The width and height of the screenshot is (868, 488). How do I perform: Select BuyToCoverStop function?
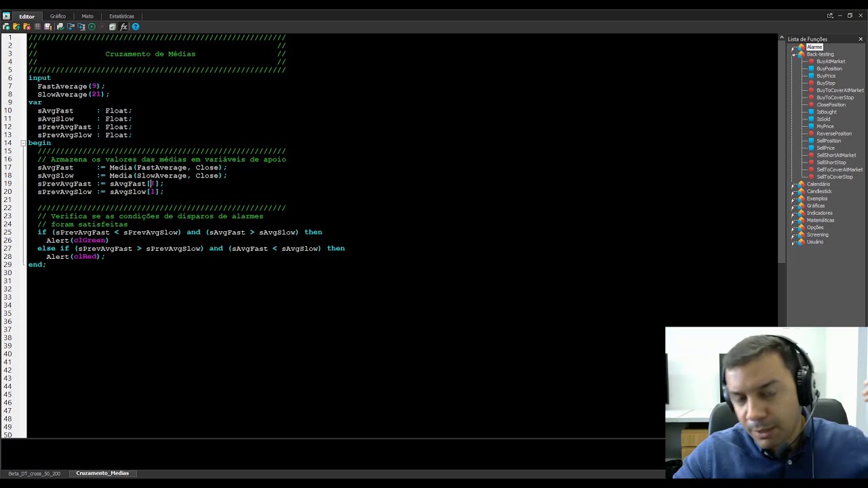click(835, 98)
